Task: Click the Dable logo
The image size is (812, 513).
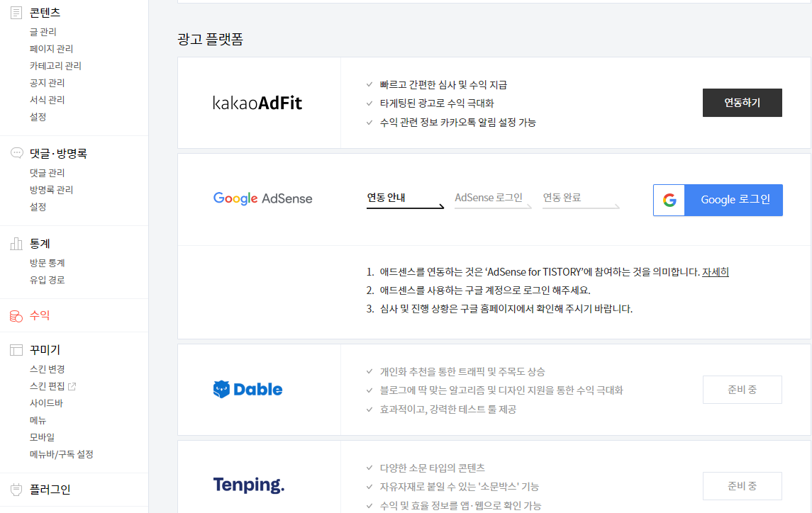Action: [248, 389]
